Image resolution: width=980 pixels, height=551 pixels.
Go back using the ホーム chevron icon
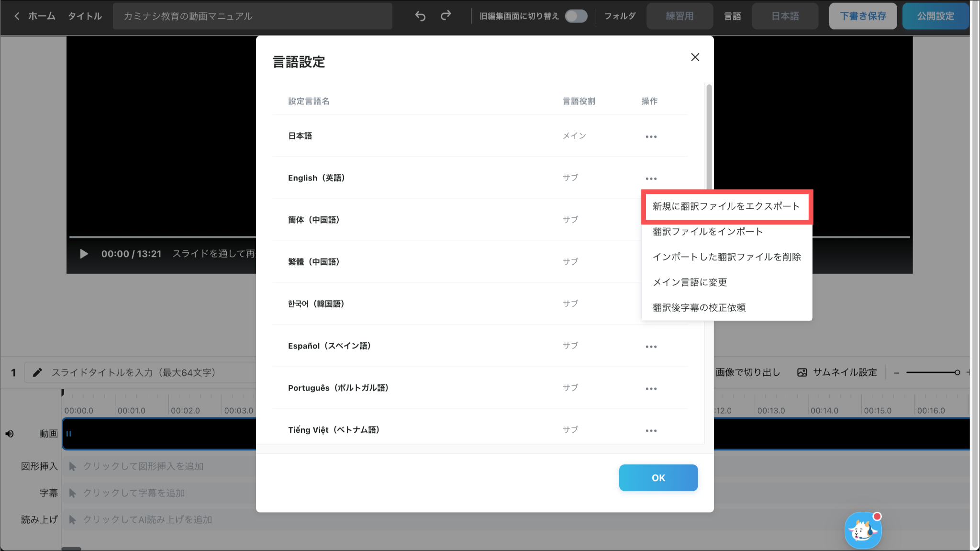point(17,16)
